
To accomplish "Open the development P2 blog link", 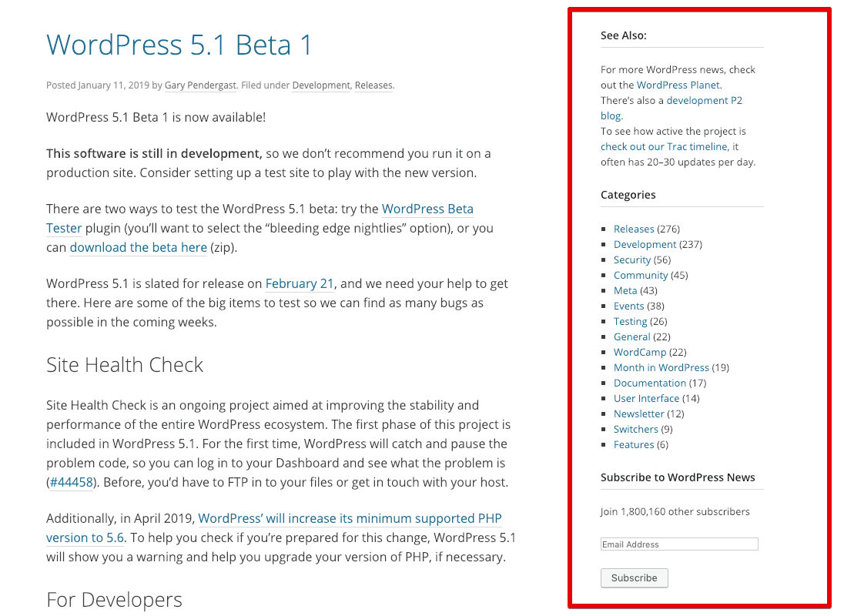I will click(704, 100).
